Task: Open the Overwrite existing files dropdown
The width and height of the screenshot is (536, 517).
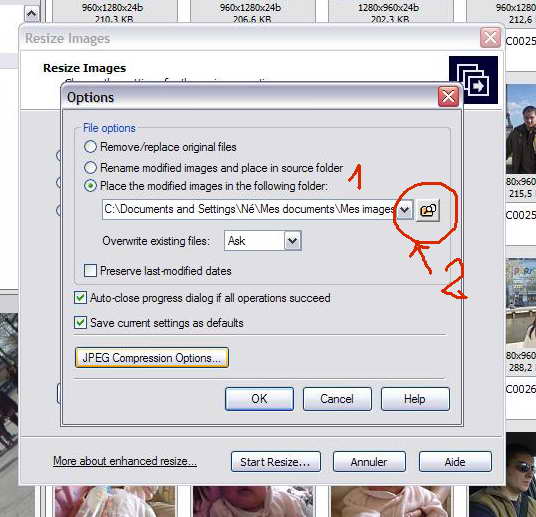Action: click(293, 241)
